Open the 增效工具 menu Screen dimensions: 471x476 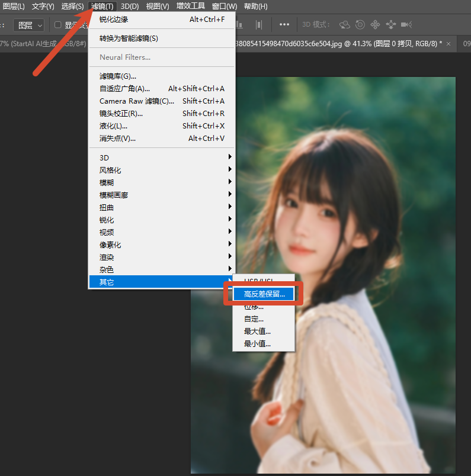tap(191, 7)
